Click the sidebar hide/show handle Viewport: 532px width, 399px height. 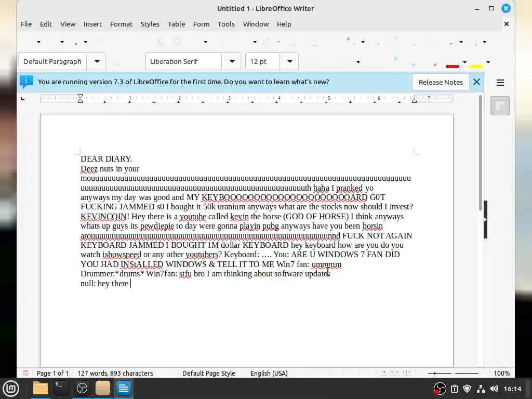486,220
